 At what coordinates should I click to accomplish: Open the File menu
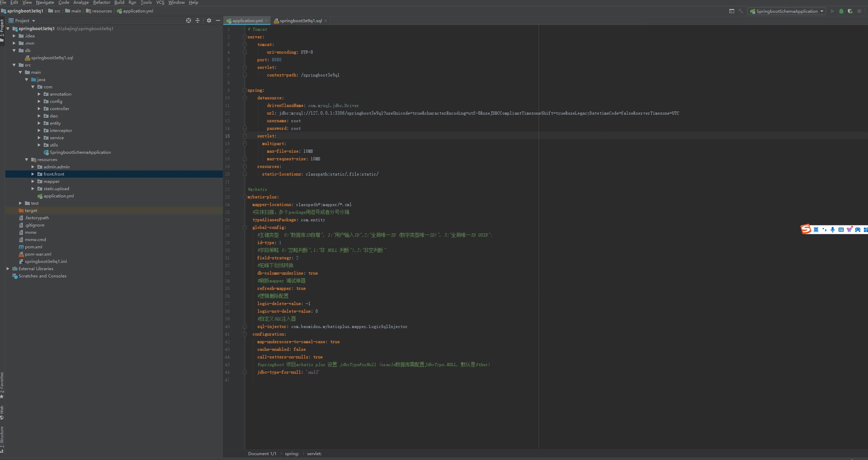coord(3,2)
